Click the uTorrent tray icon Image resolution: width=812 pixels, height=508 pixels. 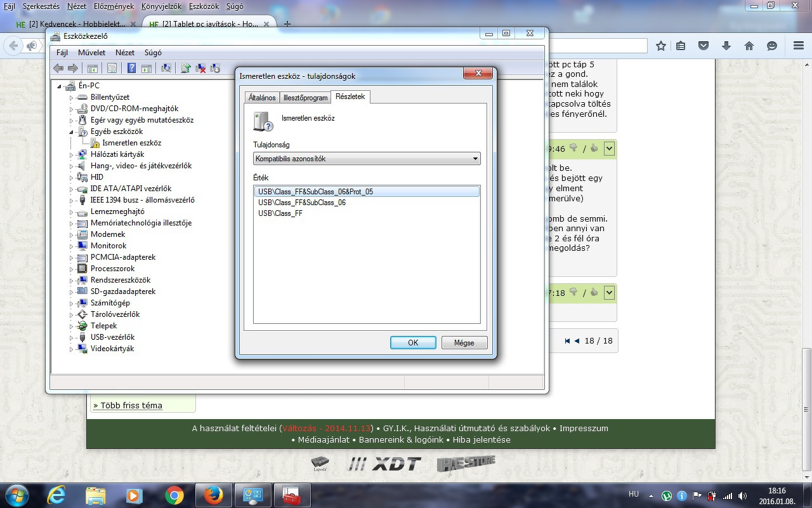point(667,496)
